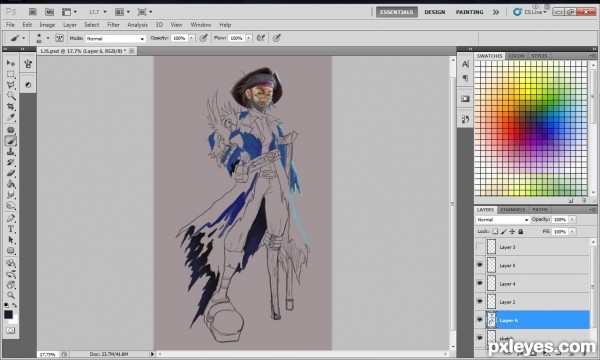The height and width of the screenshot is (360, 600).
Task: Select the Dodge tool
Action: (x=11, y=206)
